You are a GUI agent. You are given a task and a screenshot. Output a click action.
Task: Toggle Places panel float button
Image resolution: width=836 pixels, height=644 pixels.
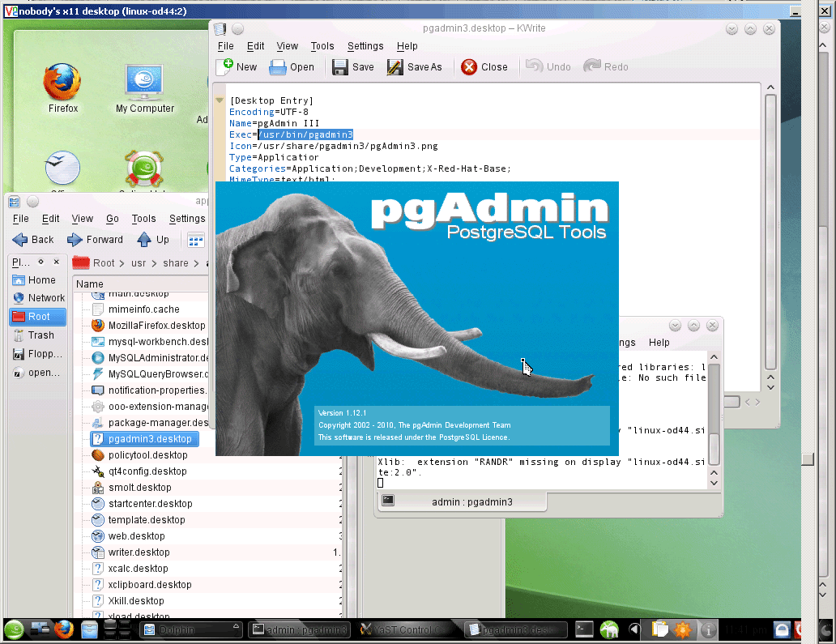pos(41,262)
